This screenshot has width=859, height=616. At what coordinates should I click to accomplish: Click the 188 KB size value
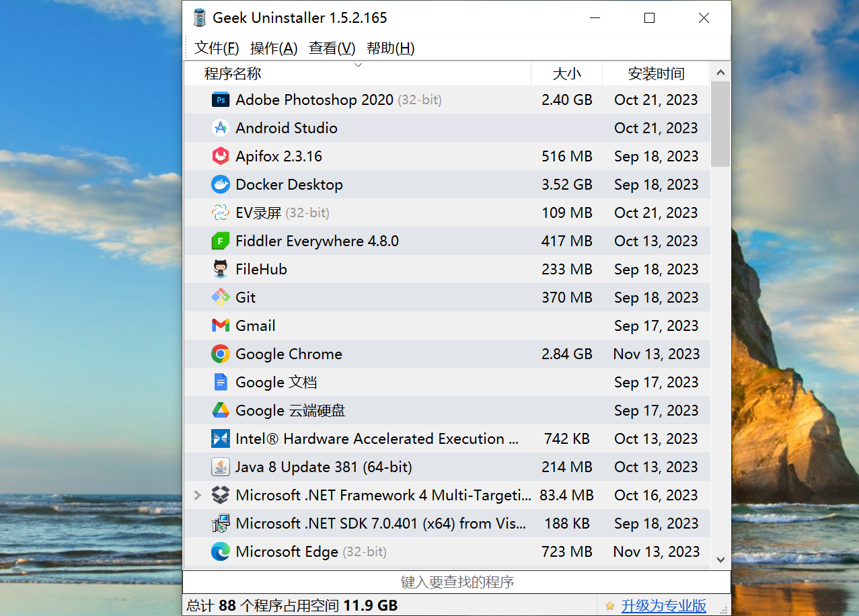click(567, 523)
